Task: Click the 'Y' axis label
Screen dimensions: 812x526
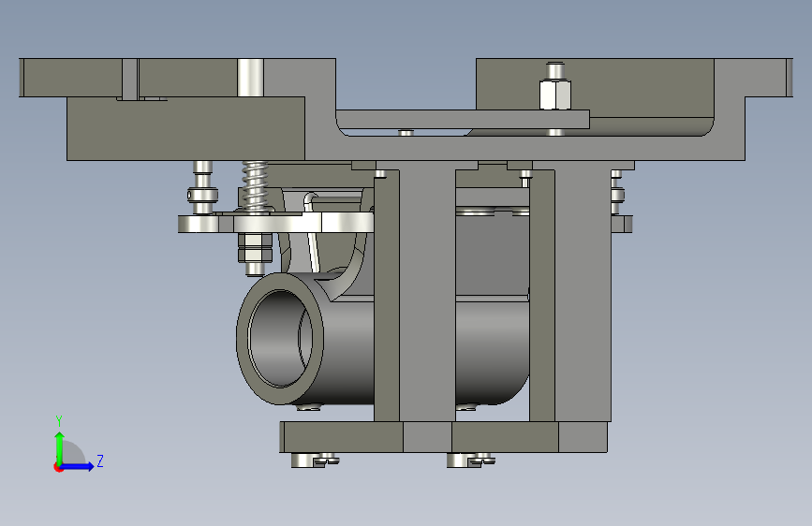Action: coord(59,421)
